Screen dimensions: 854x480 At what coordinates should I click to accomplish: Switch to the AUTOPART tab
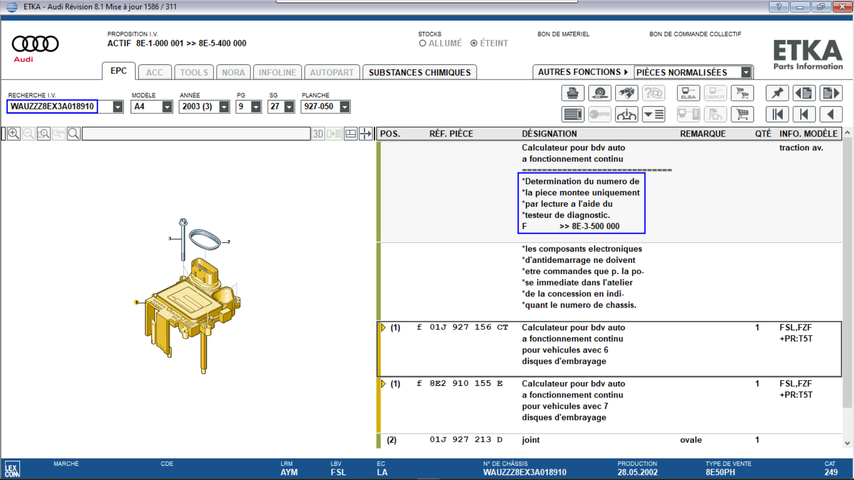(332, 72)
